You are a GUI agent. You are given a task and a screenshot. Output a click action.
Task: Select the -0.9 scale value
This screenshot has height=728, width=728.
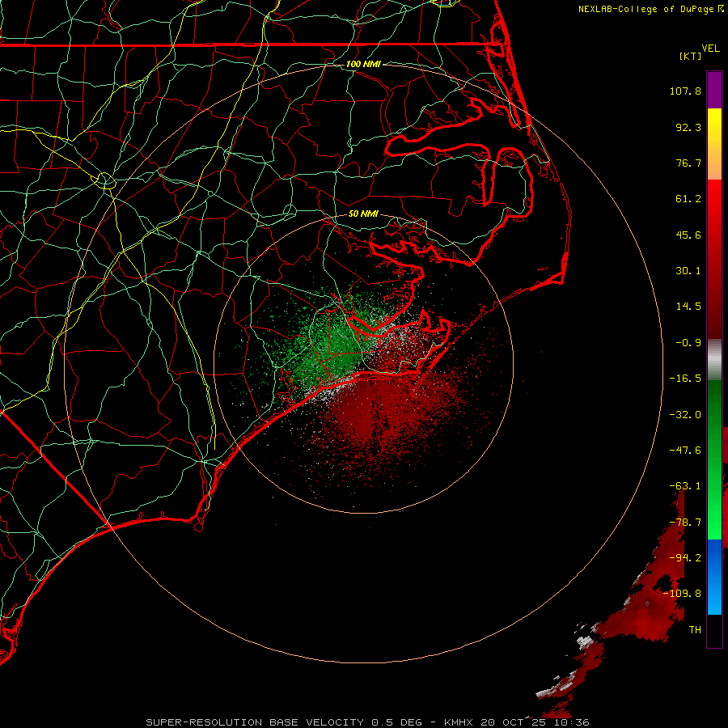tap(688, 343)
